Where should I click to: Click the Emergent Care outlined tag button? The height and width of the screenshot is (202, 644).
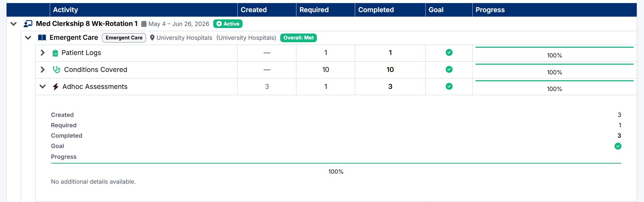click(124, 38)
